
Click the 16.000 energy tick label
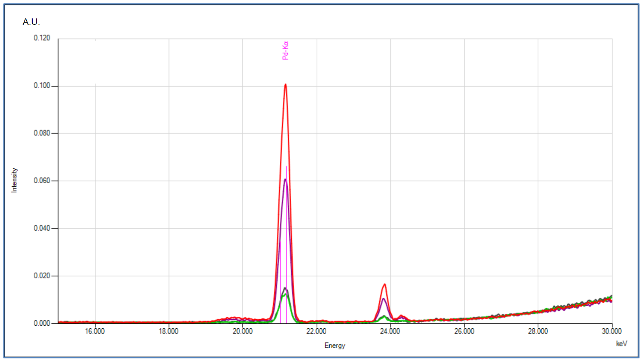pos(95,331)
